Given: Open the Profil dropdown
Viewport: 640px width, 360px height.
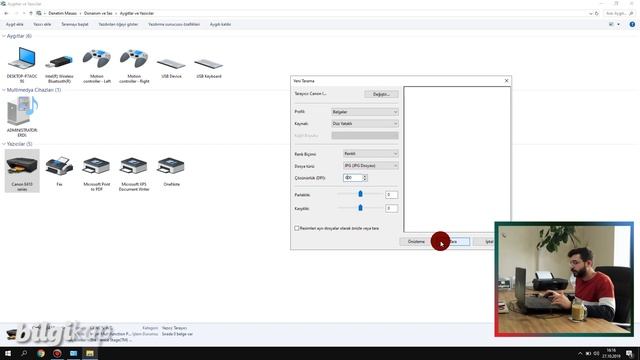Looking at the screenshot, I should click(x=364, y=112).
